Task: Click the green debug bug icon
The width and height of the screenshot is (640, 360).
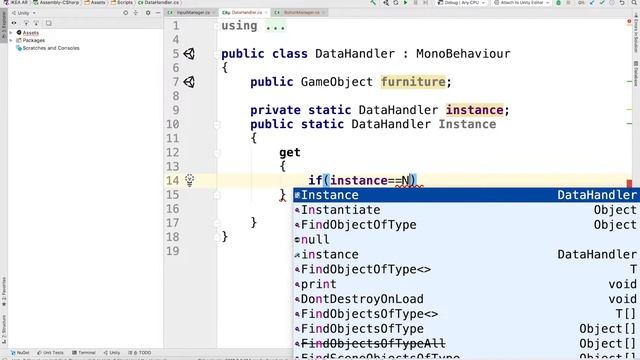Action: (x=558, y=2)
